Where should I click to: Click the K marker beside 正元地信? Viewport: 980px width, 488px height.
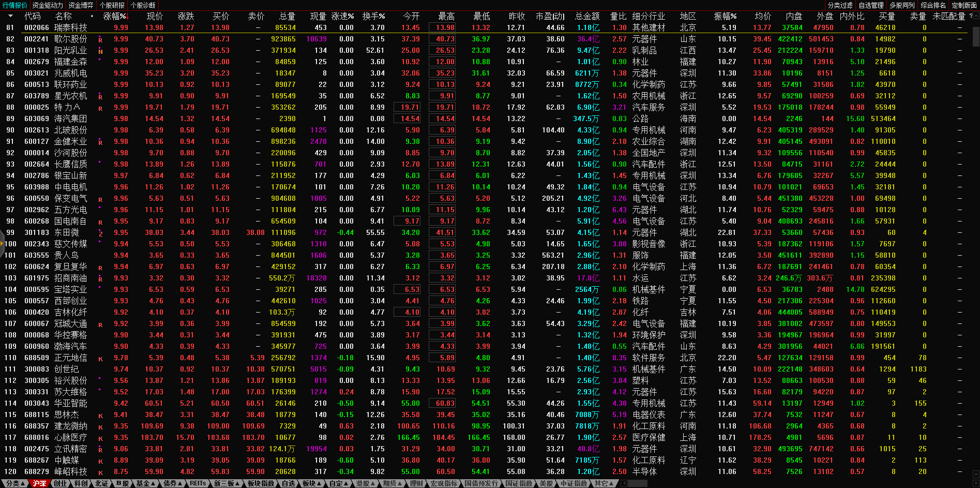100,359
